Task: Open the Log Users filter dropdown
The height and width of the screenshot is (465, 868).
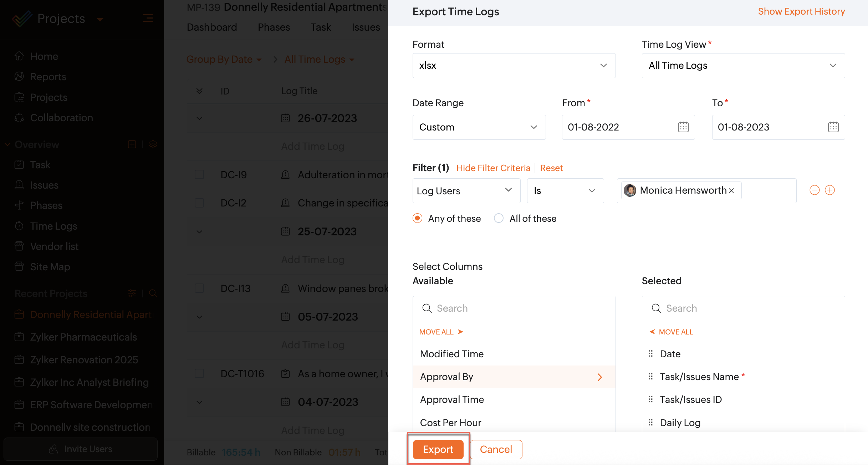Action: click(466, 191)
